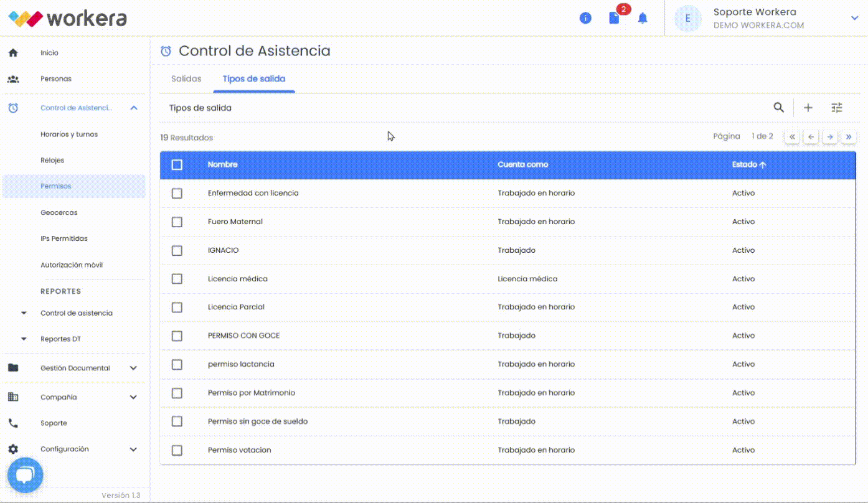Expand the Reportes DT triangle
Viewport: 868px width, 503px height.
[x=24, y=339]
